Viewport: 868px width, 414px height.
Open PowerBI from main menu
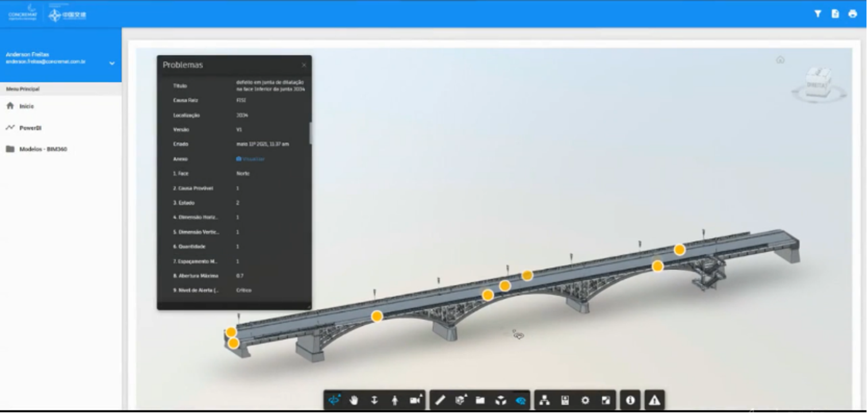pos(30,128)
